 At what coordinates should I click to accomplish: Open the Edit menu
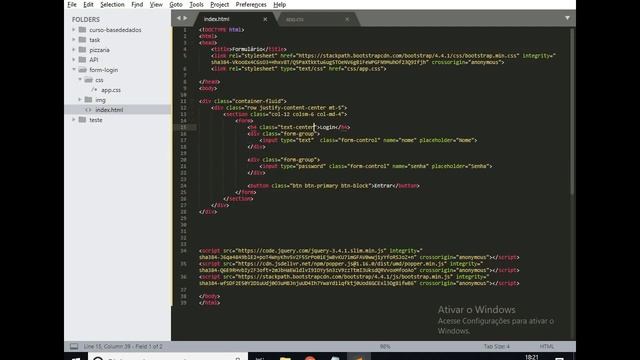point(88,4)
